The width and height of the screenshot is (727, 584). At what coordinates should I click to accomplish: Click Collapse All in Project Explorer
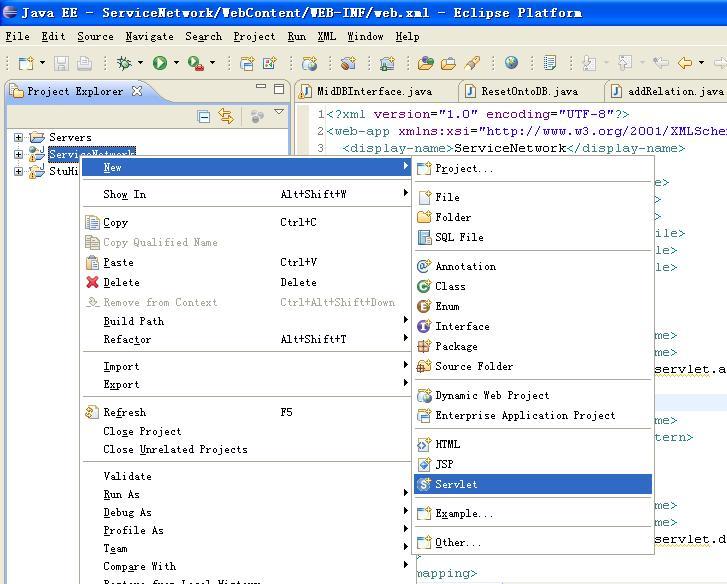(x=204, y=116)
